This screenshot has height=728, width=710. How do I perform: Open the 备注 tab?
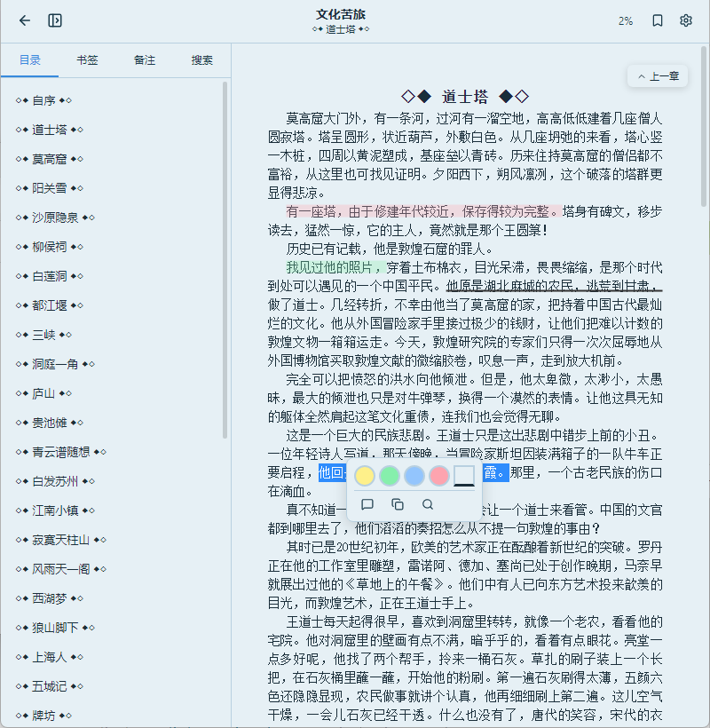[145, 59]
